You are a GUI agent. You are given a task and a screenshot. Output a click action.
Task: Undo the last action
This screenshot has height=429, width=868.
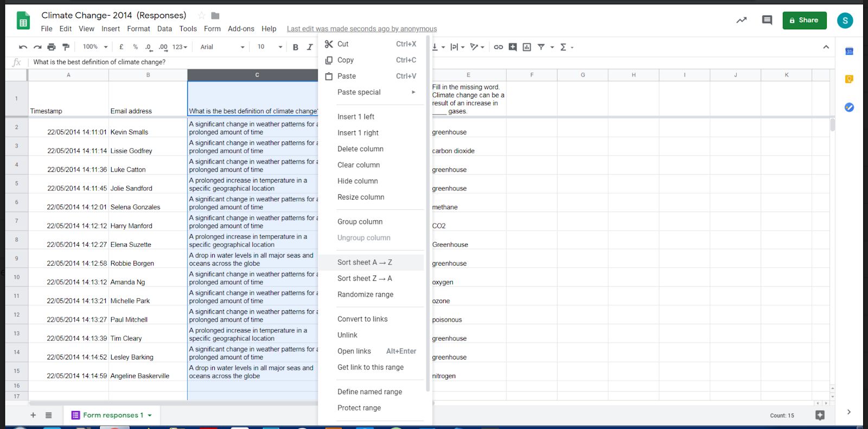[23, 47]
